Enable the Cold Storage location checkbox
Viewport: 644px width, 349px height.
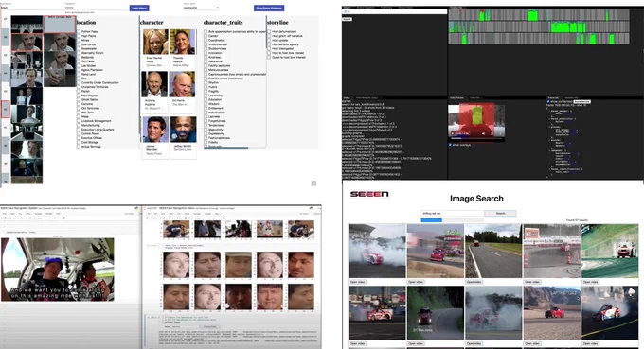(79, 142)
